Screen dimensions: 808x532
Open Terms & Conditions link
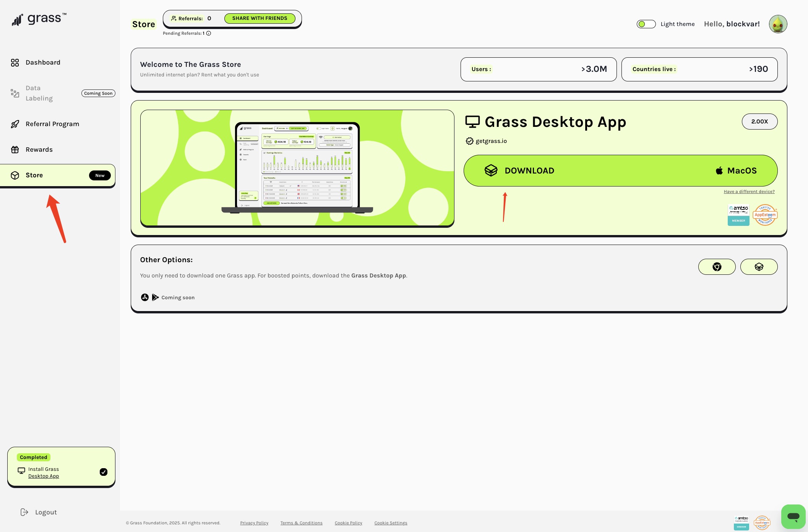[x=301, y=523]
